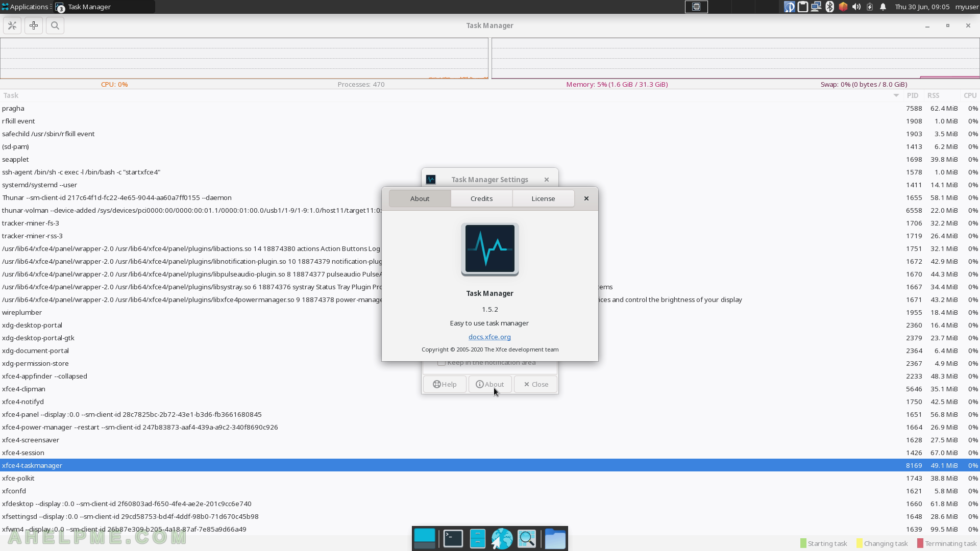Open the volume speaker tray icon
Viewport: 980px width, 551px height.
click(856, 7)
